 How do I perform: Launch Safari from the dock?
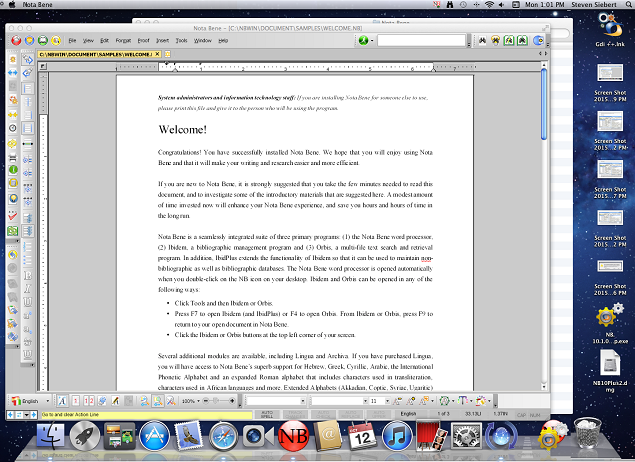(x=222, y=436)
